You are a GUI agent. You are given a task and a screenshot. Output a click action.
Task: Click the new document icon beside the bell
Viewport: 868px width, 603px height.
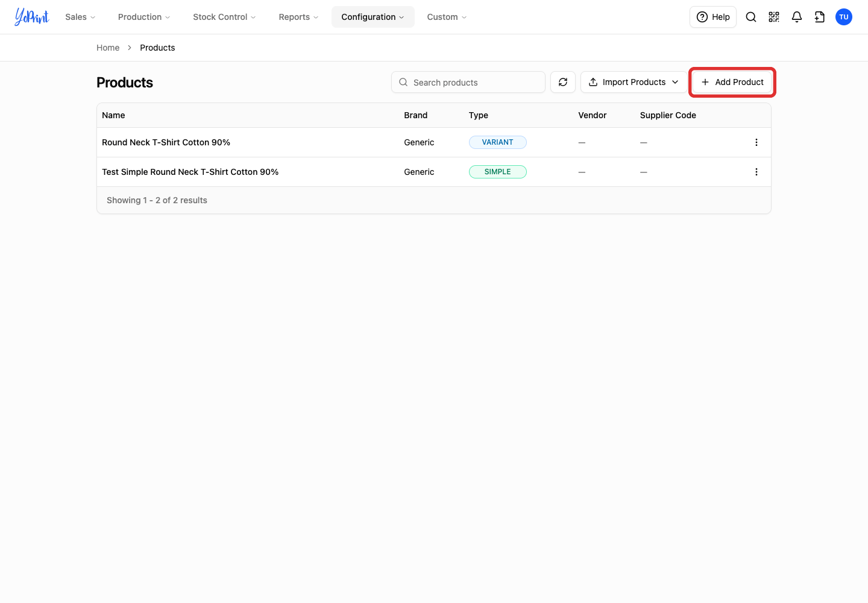pos(820,17)
